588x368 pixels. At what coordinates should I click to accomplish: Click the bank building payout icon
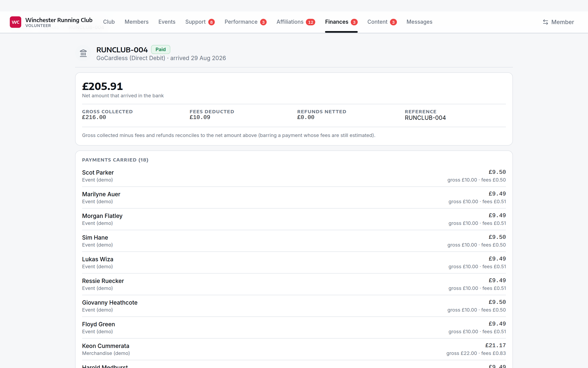(83, 53)
